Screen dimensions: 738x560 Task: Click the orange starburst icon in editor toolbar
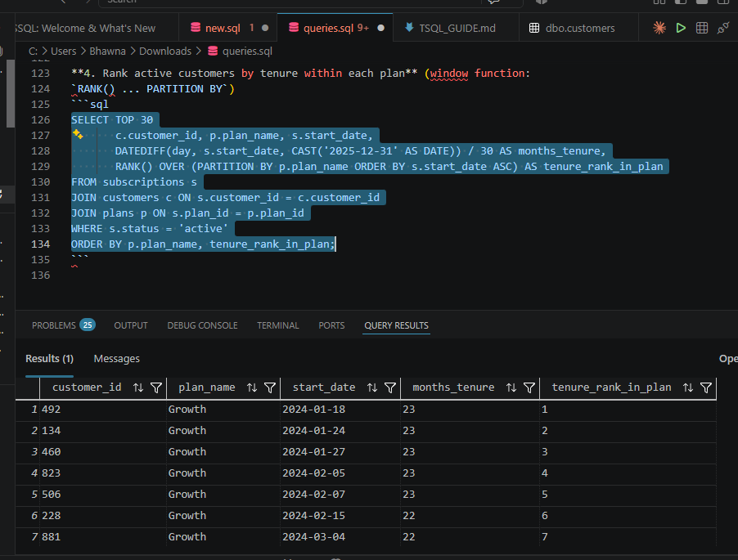click(659, 29)
